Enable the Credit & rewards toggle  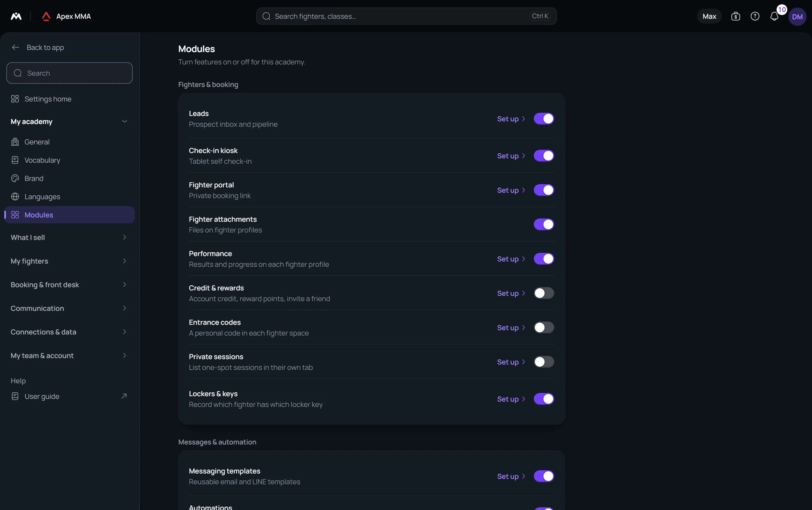(543, 293)
